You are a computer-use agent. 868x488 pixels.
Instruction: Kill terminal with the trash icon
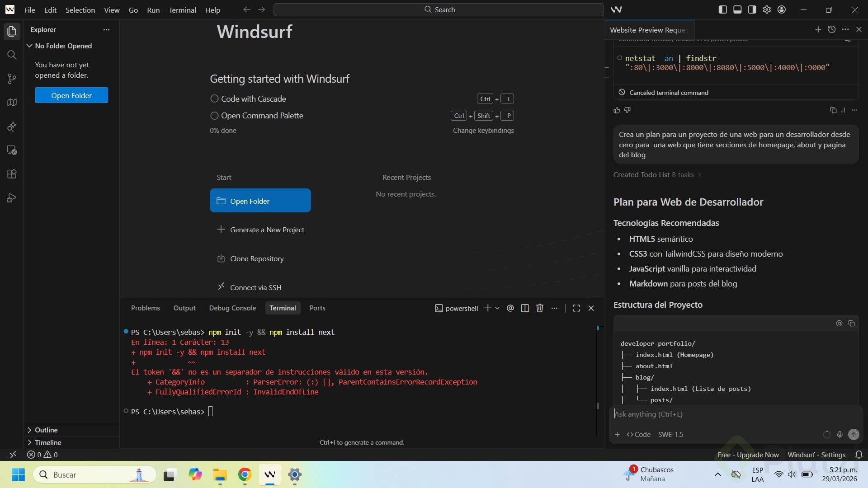tap(539, 308)
